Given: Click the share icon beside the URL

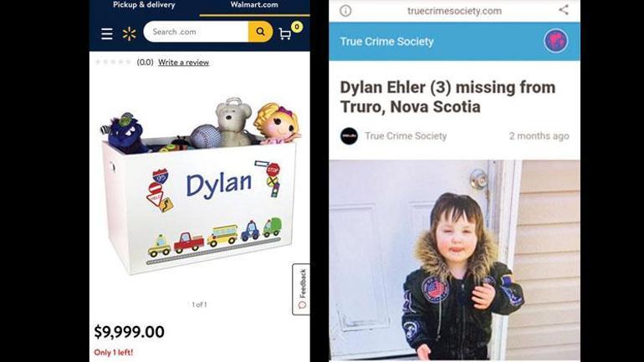Looking at the screenshot, I should tap(564, 10).
